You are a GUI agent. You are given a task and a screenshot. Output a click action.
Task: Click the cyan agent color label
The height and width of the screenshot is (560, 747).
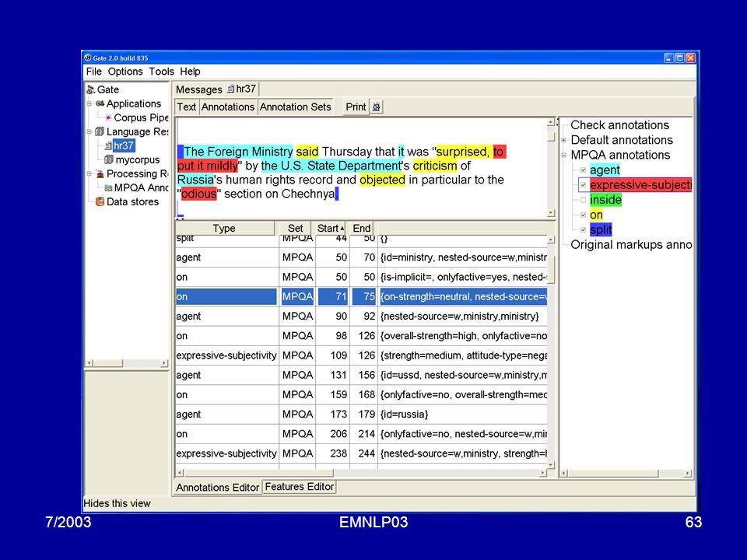click(x=605, y=170)
